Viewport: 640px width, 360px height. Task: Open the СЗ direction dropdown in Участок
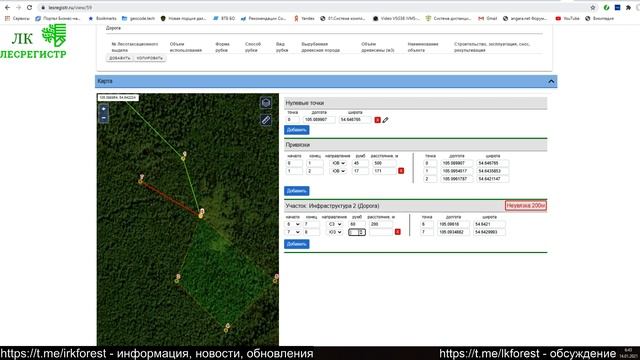pyautogui.click(x=335, y=224)
